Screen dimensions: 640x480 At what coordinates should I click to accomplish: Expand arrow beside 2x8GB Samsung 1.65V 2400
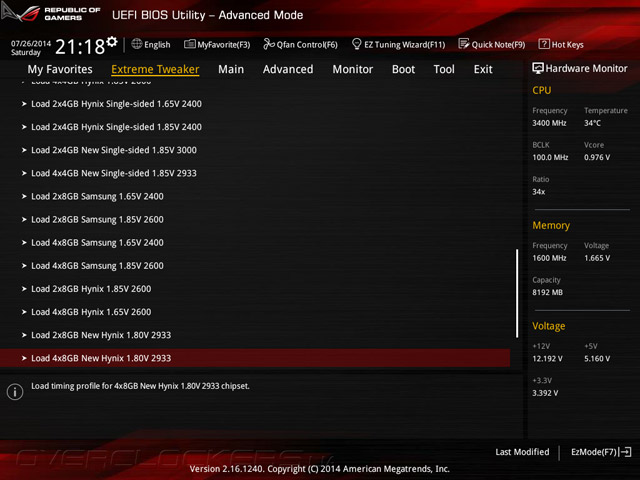(x=24, y=196)
